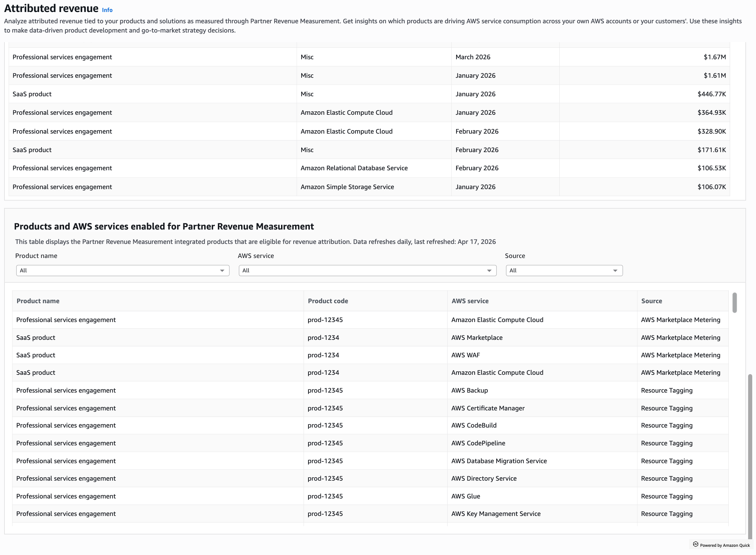The image size is (756, 555).
Task: Click the Amazon Relational Database Service cell
Action: (x=354, y=168)
